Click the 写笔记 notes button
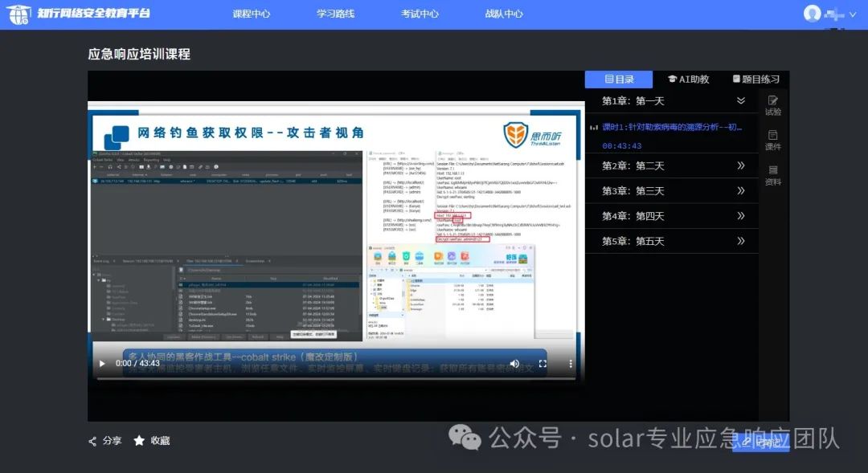Viewport: 868px width, 473px height. click(x=761, y=442)
